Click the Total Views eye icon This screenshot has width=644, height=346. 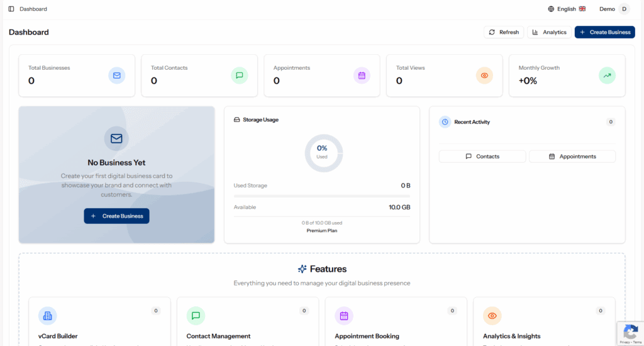coord(484,75)
